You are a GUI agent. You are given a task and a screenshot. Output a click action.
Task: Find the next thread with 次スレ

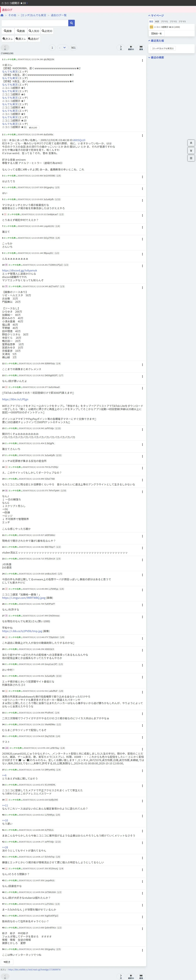point(8,39)
